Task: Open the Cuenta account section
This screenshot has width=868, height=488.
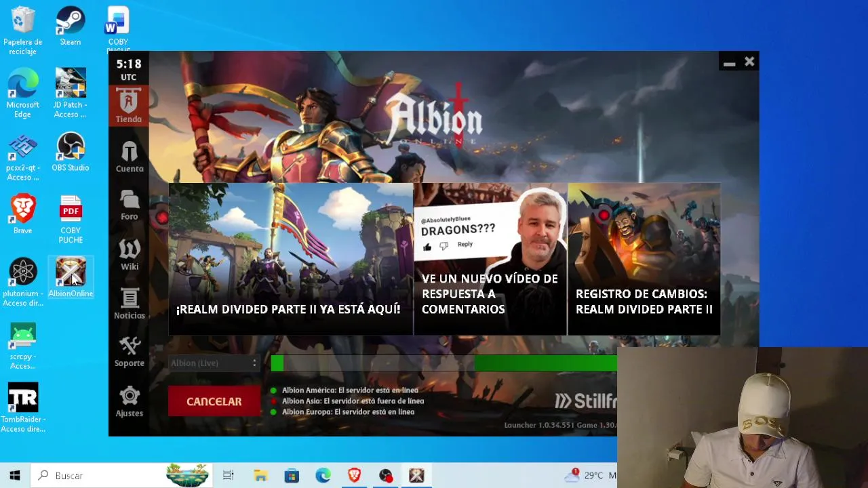Action: 129,157
